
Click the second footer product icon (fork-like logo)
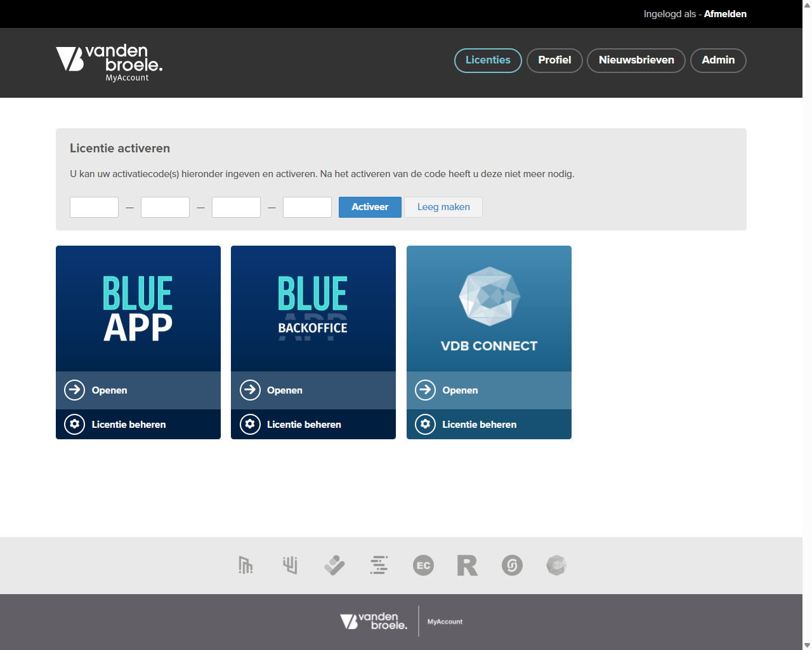click(x=290, y=565)
